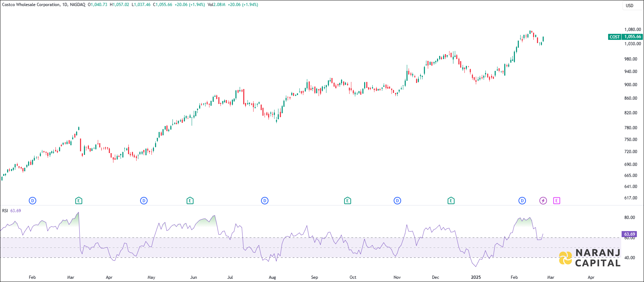Click the 900.00 price axis label
Viewport: 644px width, 282px height.
point(630,85)
